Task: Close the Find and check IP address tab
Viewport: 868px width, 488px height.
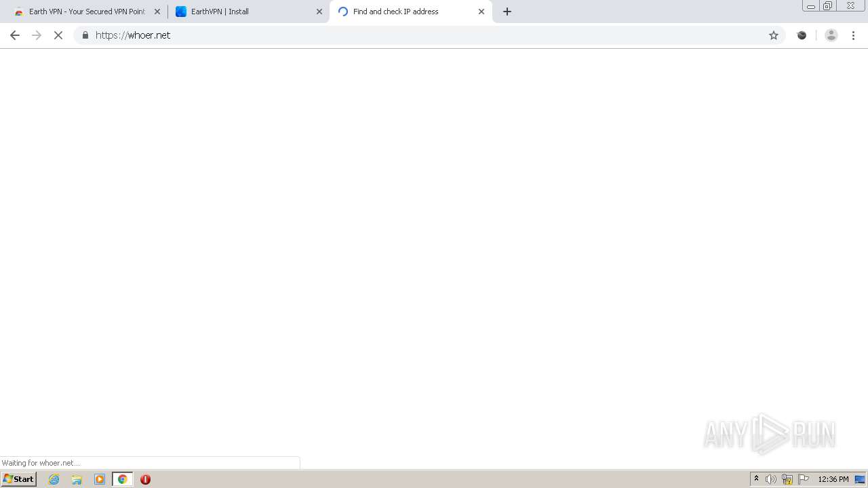Action: pos(481,12)
